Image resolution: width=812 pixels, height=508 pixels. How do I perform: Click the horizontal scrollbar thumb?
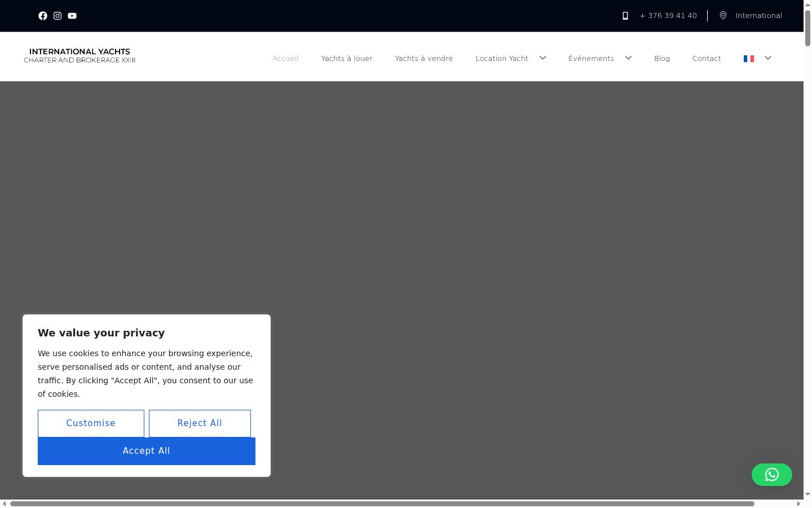click(x=382, y=503)
